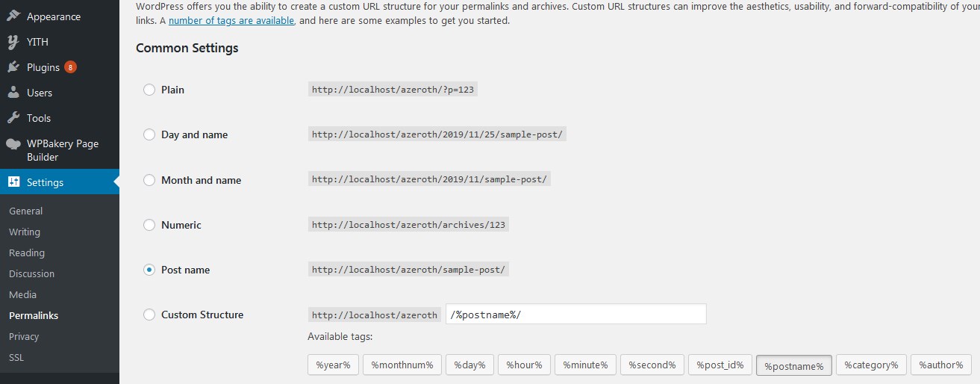The image size is (980, 384).
Task: Click the Settings sliders icon
Action: [13, 182]
